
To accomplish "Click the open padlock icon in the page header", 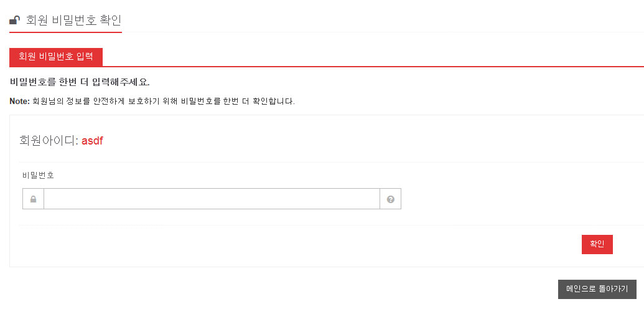I will 15,20.
